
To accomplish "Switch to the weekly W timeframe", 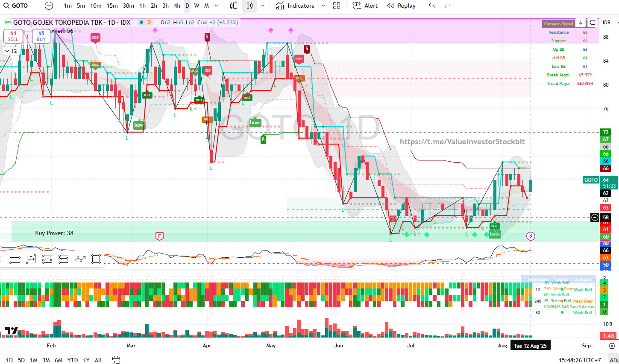I will (197, 6).
